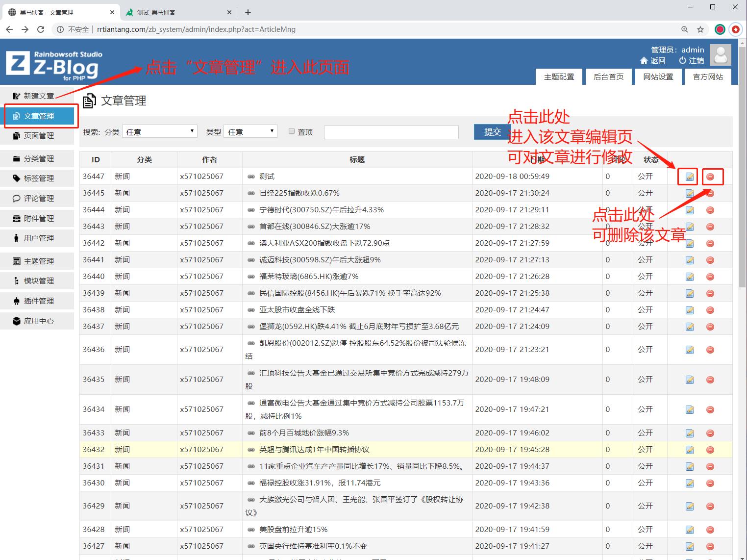Open 插件管理 in sidebar
The image size is (747, 560).
click(x=37, y=301)
